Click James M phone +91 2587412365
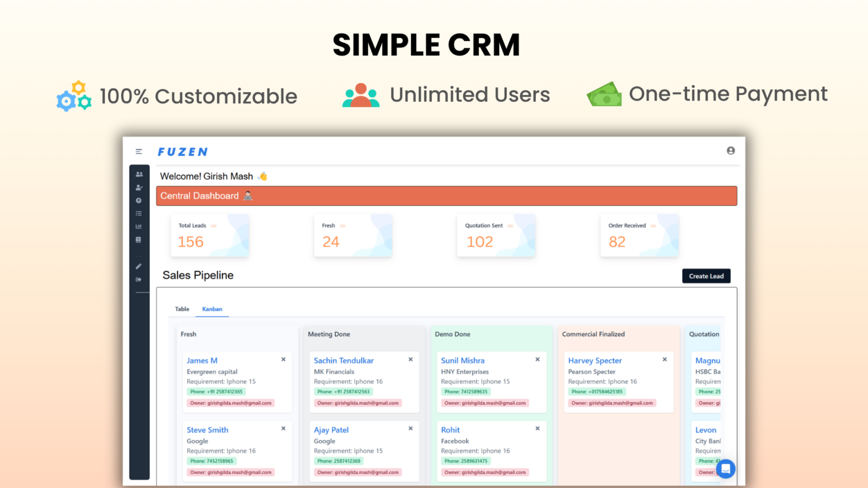The height and width of the screenshot is (488, 868). tap(216, 391)
